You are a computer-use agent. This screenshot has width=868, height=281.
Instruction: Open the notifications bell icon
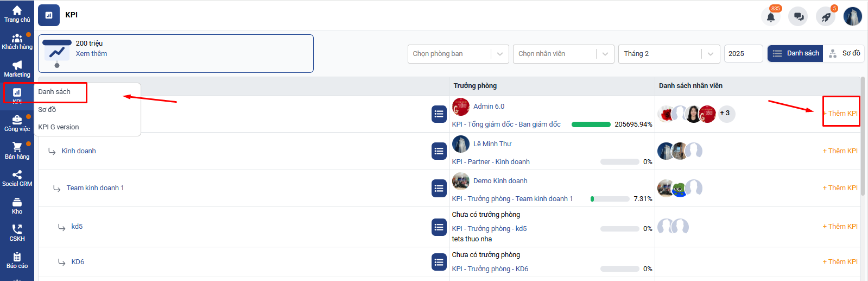pos(770,17)
